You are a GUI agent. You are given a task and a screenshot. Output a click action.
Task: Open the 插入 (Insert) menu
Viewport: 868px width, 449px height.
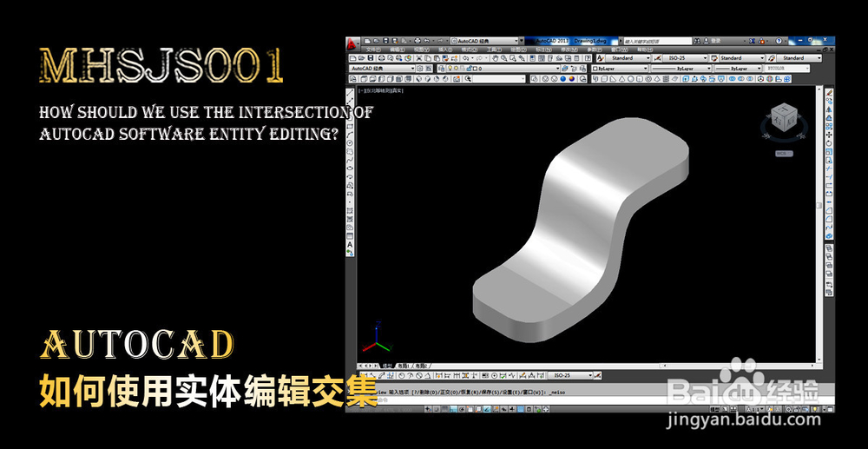(445, 50)
